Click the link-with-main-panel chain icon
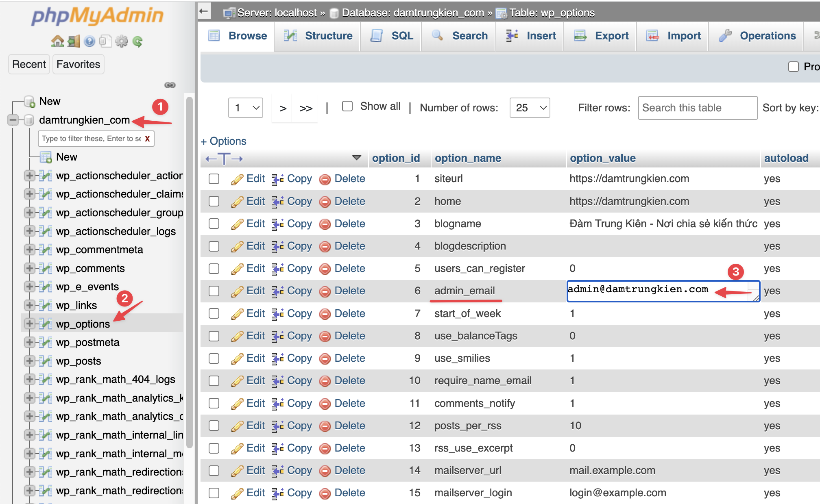Viewport: 820px width, 504px height. pyautogui.click(x=170, y=85)
